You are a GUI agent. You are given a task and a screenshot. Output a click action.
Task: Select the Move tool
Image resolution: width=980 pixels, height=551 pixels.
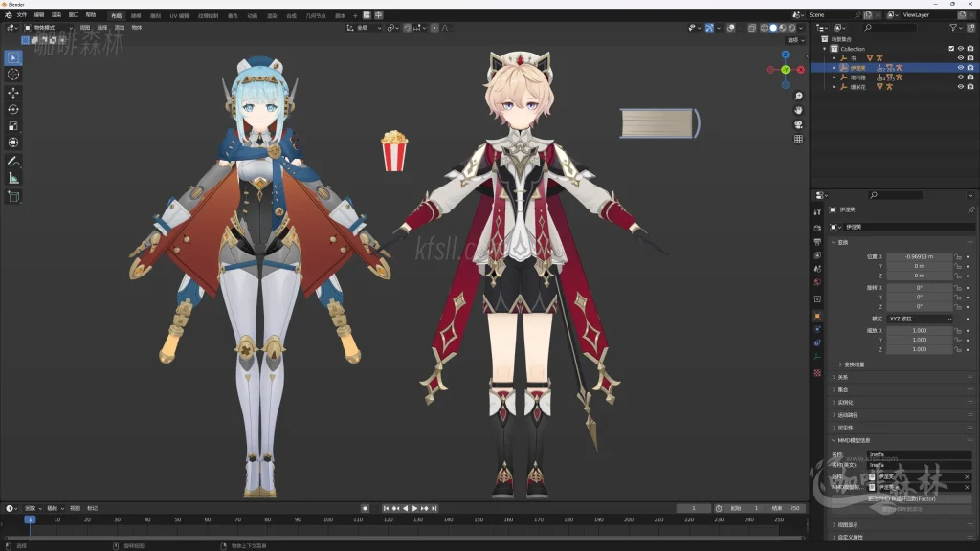13,93
